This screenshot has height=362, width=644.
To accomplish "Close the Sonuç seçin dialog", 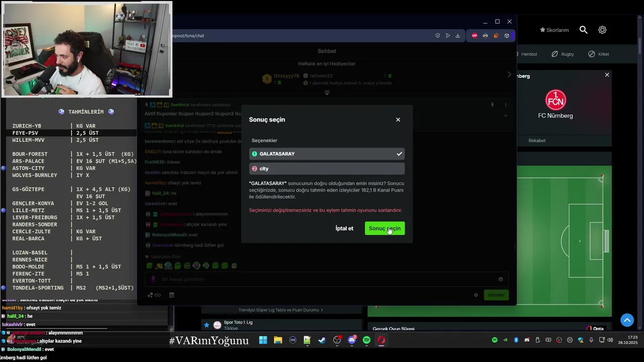I will pos(398,120).
